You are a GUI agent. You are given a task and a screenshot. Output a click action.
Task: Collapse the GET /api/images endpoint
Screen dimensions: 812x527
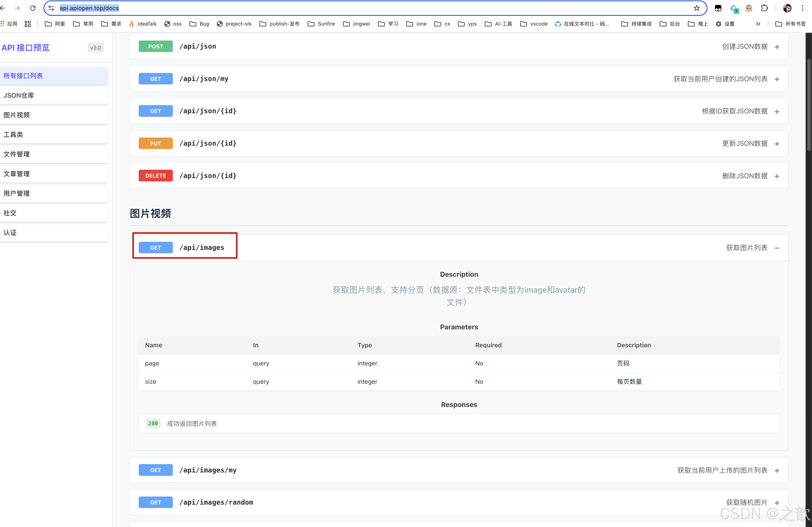[x=777, y=248]
